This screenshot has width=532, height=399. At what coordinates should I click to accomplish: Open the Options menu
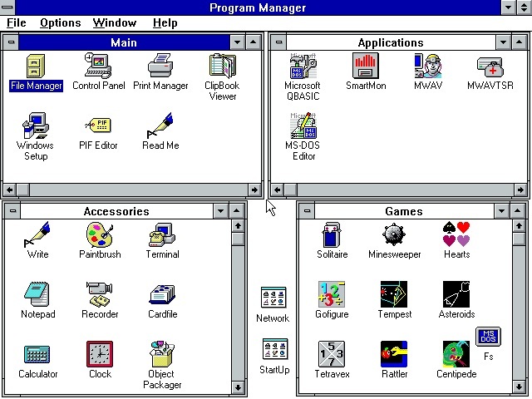click(x=61, y=22)
